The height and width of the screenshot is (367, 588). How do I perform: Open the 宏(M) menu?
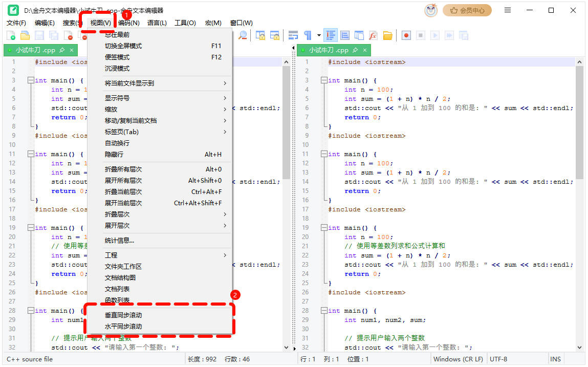213,23
